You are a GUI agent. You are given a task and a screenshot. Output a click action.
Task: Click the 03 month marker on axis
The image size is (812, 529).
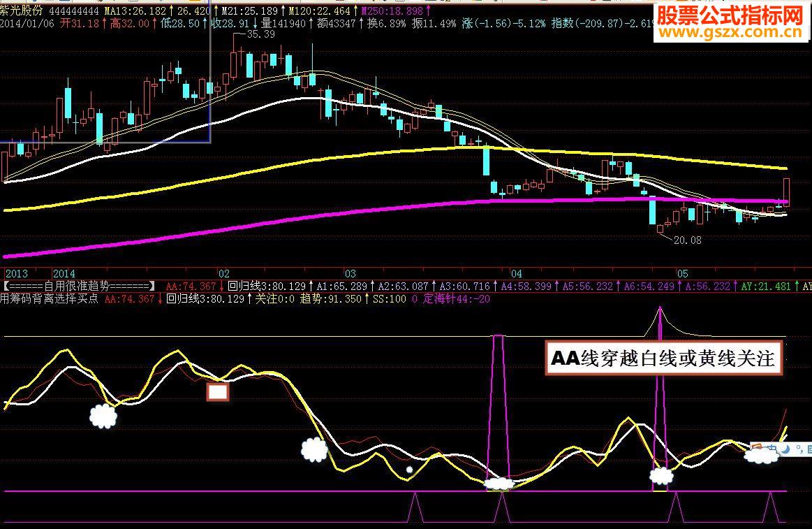pos(350,274)
